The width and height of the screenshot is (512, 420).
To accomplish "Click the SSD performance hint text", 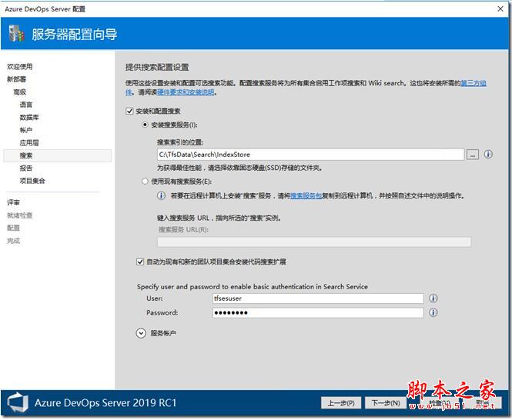I will (x=240, y=168).
